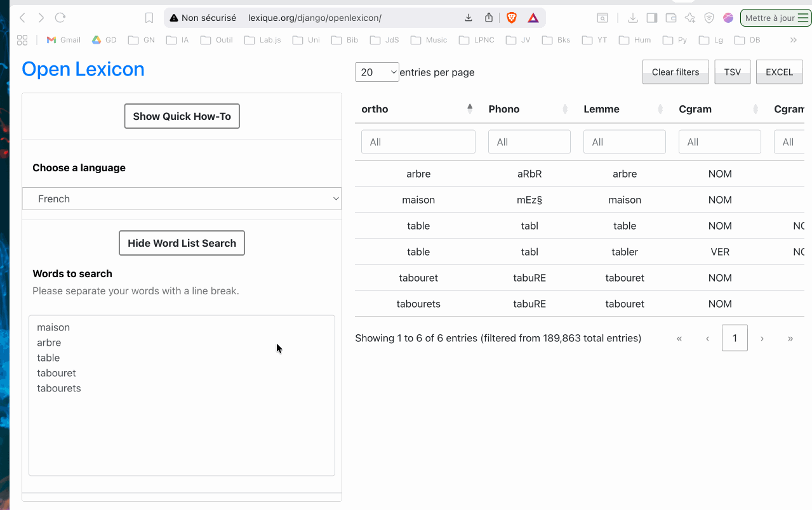The width and height of the screenshot is (812, 510).
Task: Click the browser reload page icon
Action: click(x=60, y=18)
